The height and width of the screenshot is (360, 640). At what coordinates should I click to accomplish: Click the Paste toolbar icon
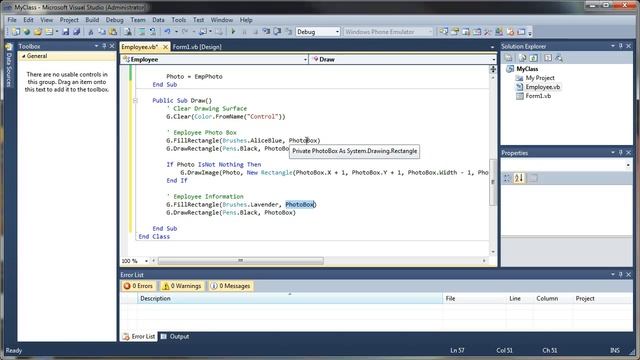click(113, 32)
